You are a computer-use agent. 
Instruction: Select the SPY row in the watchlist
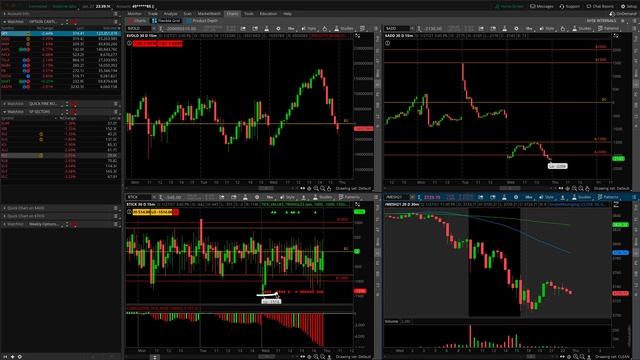tap(60, 33)
